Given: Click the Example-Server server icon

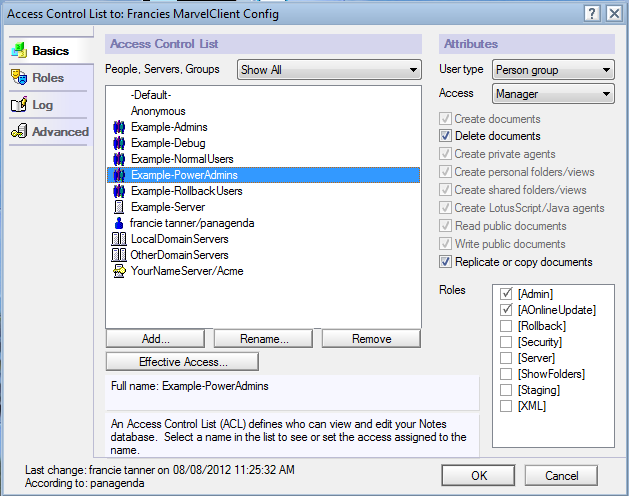Looking at the screenshot, I should click(x=119, y=207).
